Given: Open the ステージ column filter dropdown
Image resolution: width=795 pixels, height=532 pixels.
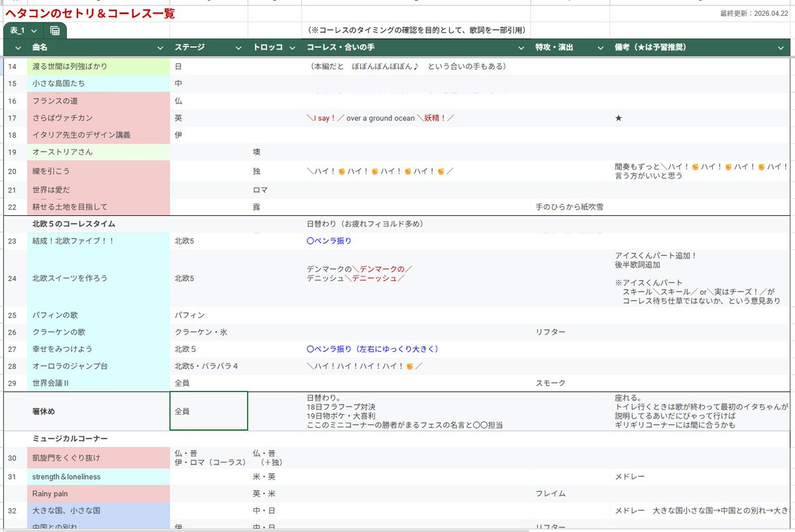Looking at the screenshot, I should [x=238, y=48].
